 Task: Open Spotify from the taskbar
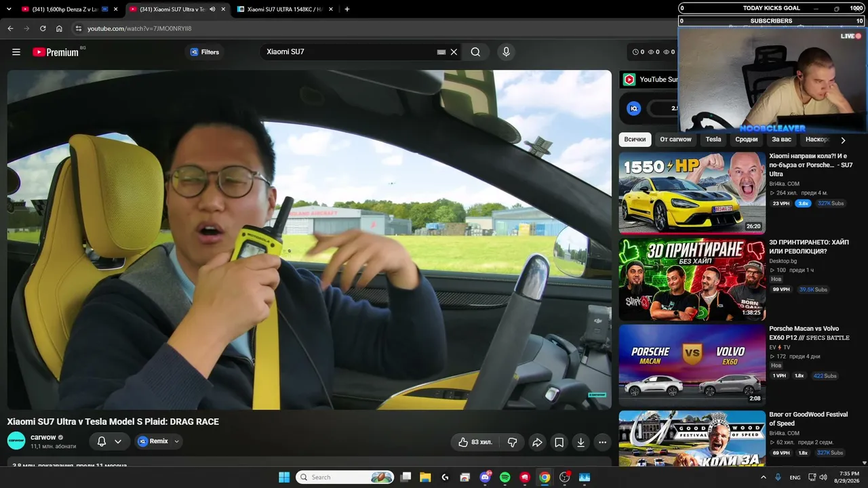pyautogui.click(x=505, y=477)
